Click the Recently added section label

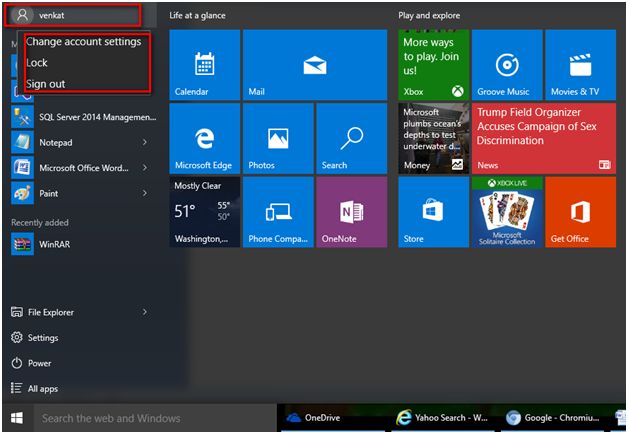[x=40, y=223]
